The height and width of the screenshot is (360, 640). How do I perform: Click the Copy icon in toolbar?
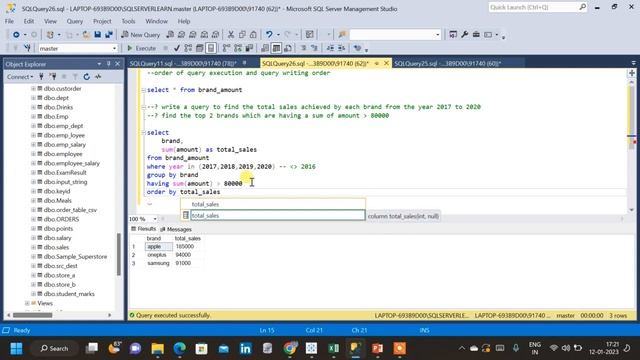pyautogui.click(x=242, y=35)
